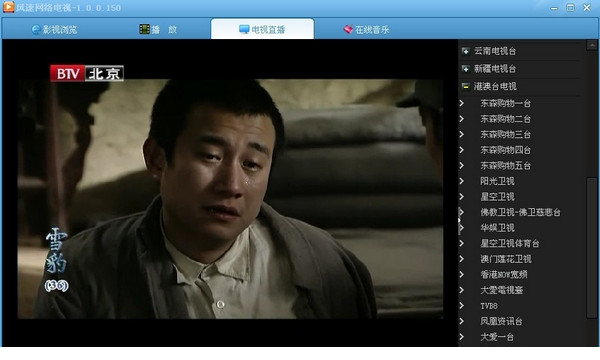The image size is (600, 360).
Task: Click channel list scrollbar up arrow
Action: click(x=592, y=45)
